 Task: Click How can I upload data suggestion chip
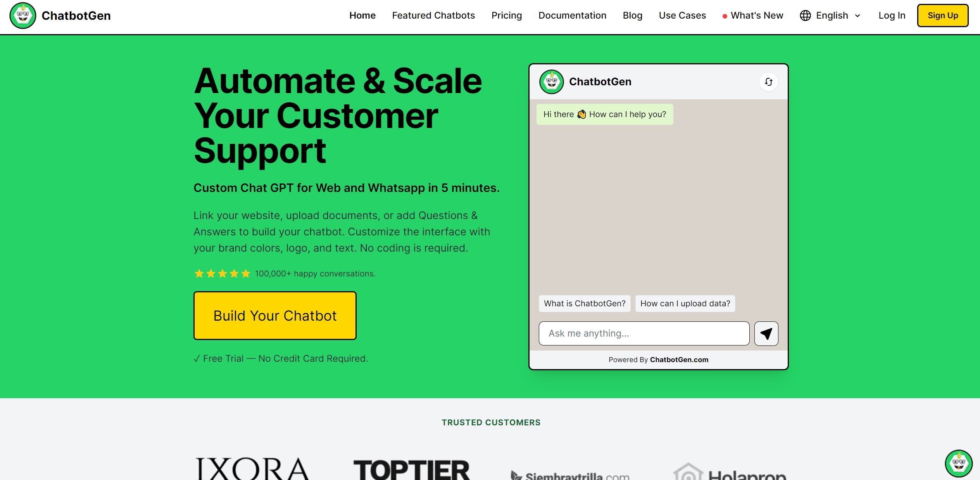coord(685,303)
